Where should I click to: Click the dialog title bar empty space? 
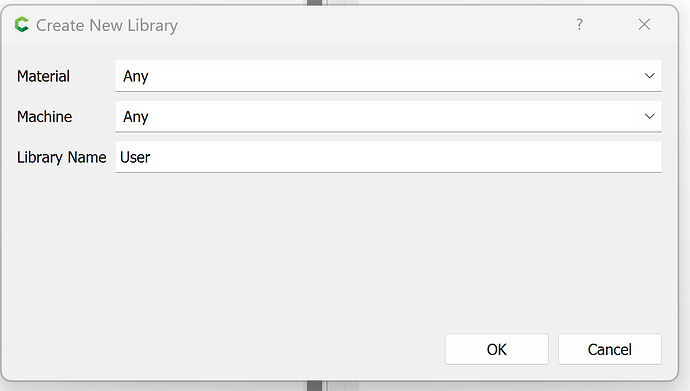click(374, 25)
